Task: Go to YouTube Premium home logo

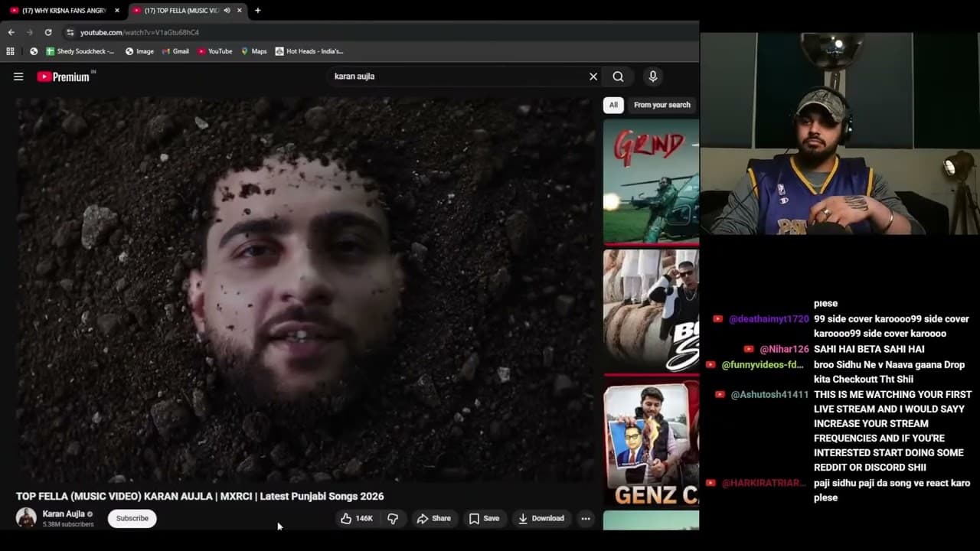Action: pyautogui.click(x=64, y=77)
